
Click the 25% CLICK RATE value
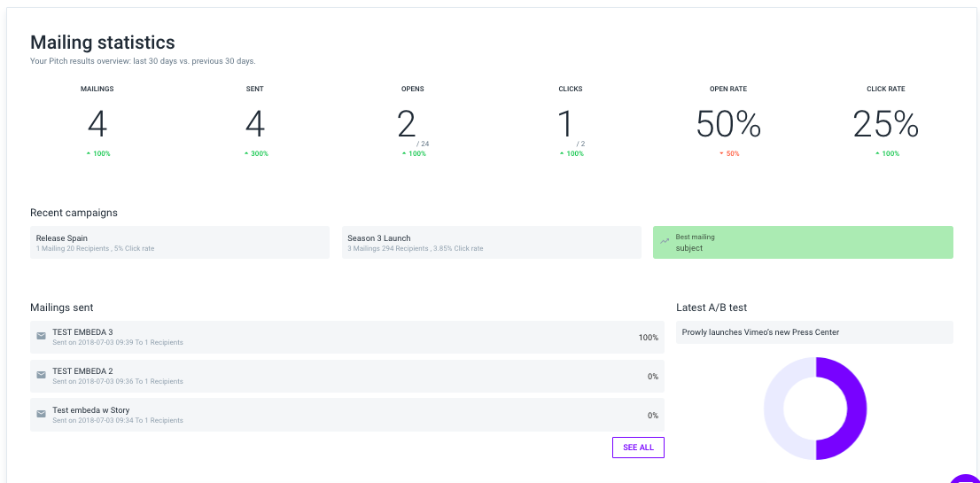pos(885,124)
